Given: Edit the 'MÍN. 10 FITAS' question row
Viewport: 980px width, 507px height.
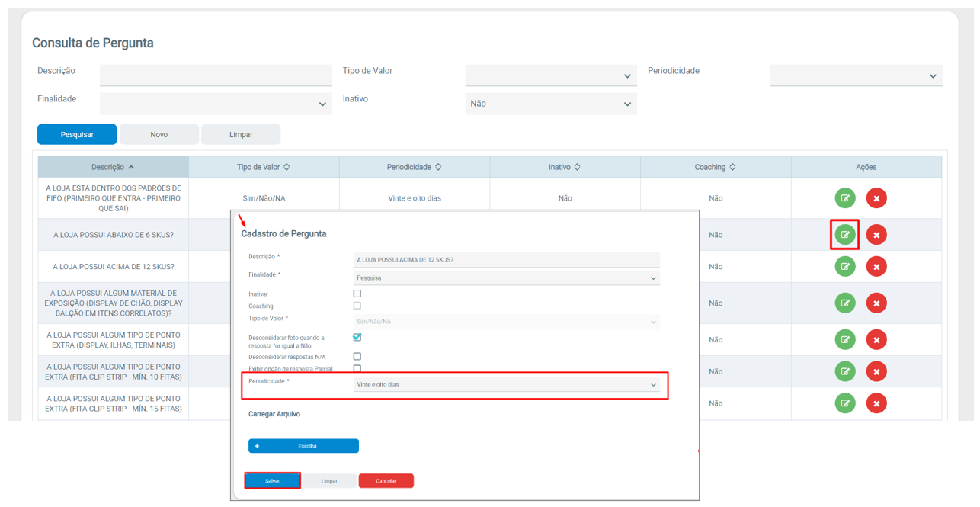Looking at the screenshot, I should (x=844, y=371).
